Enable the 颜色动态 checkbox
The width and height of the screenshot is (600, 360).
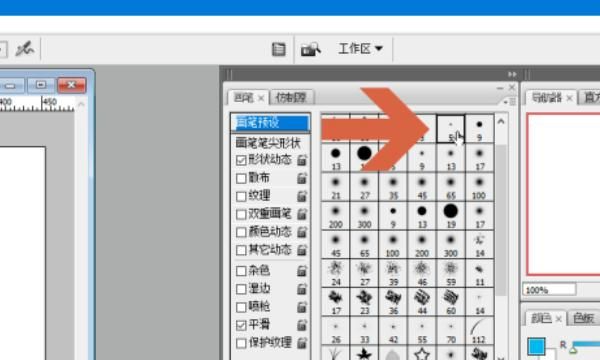(241, 232)
